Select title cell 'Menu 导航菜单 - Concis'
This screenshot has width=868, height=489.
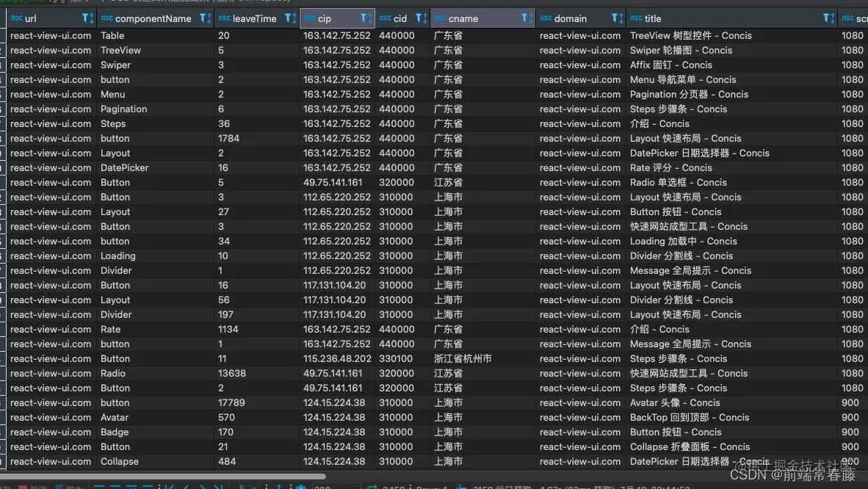731,80
